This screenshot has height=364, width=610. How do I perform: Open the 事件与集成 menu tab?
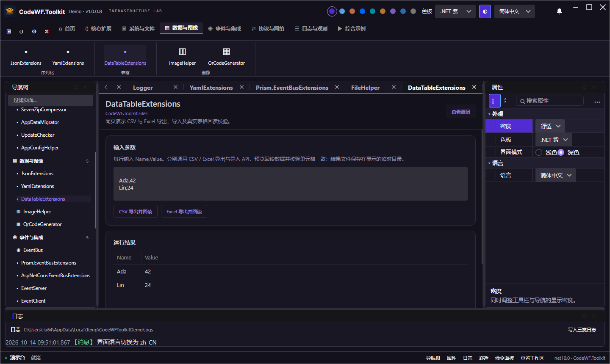point(225,29)
